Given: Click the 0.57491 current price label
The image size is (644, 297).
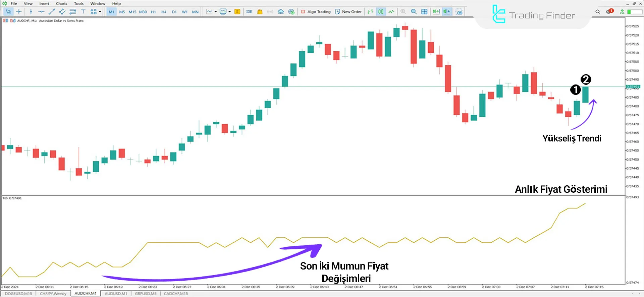Looking at the screenshot, I should (x=633, y=87).
